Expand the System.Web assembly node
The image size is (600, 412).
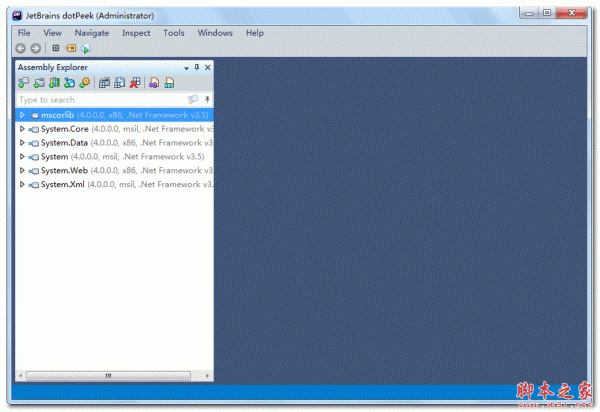point(22,170)
